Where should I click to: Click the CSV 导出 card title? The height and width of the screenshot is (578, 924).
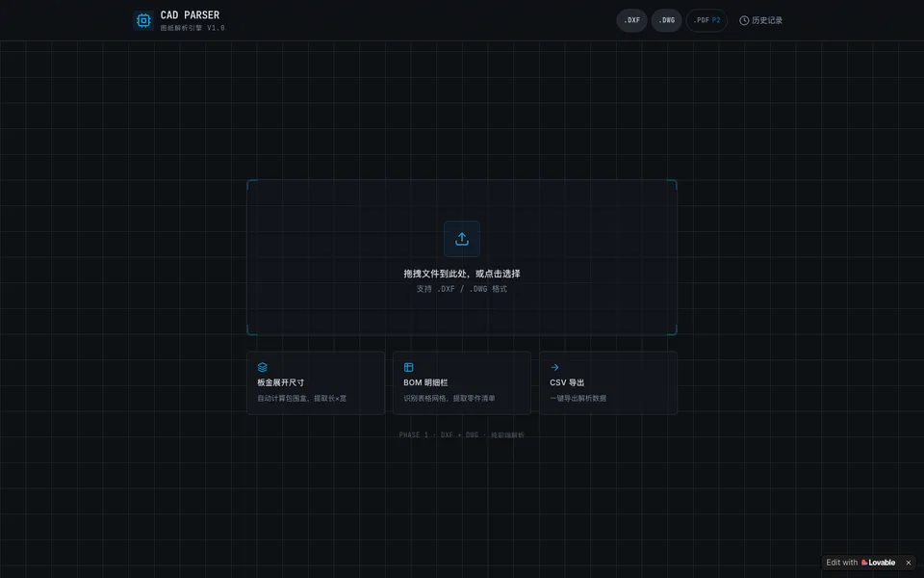point(567,382)
